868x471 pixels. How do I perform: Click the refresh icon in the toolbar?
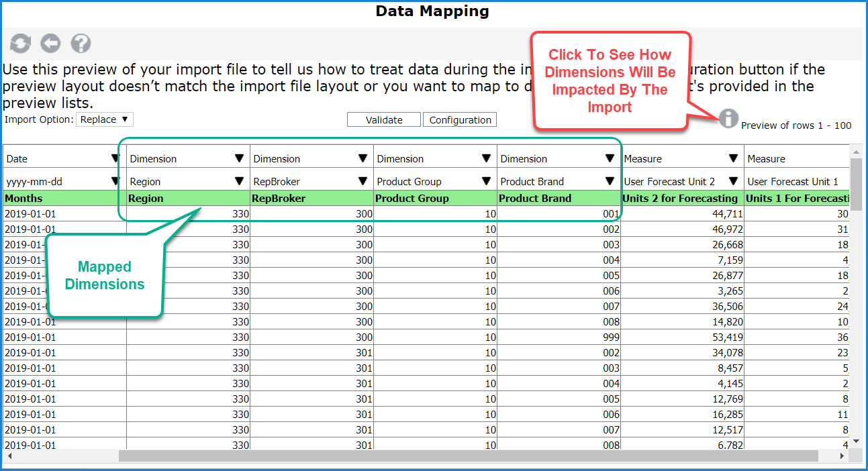20,44
